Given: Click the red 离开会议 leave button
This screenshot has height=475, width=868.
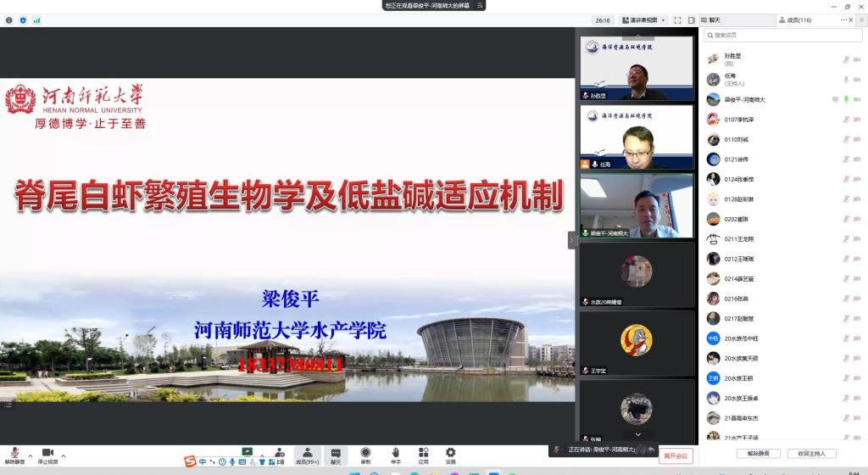Looking at the screenshot, I should pos(676,456).
